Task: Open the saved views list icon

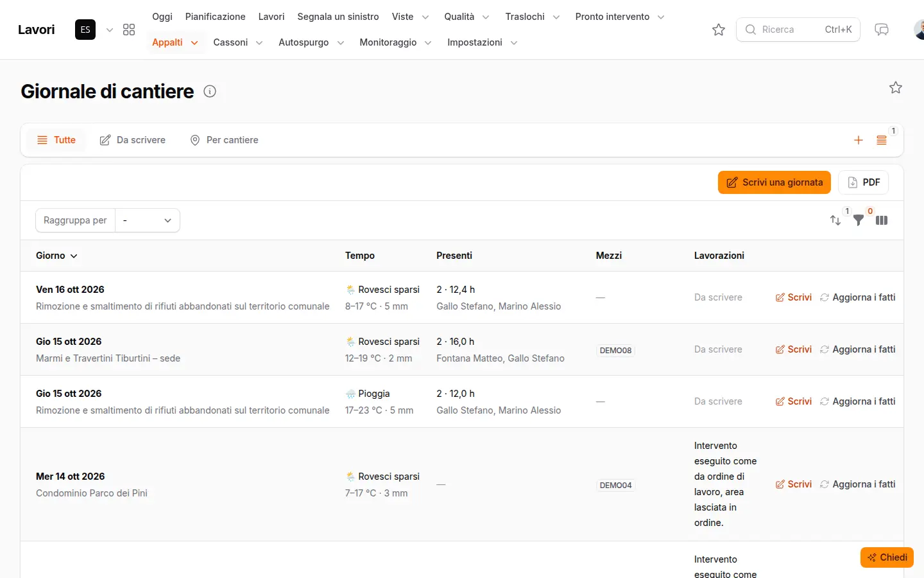Action: [882, 140]
